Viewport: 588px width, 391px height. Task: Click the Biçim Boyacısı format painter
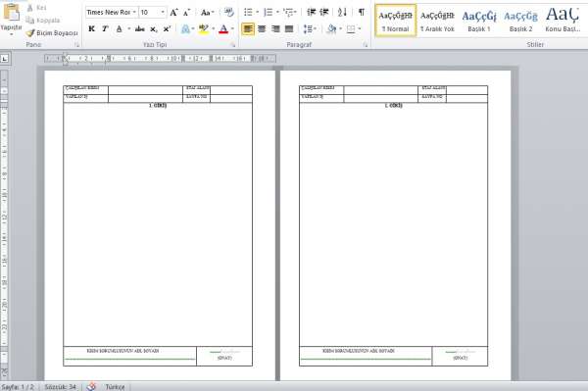pos(52,33)
